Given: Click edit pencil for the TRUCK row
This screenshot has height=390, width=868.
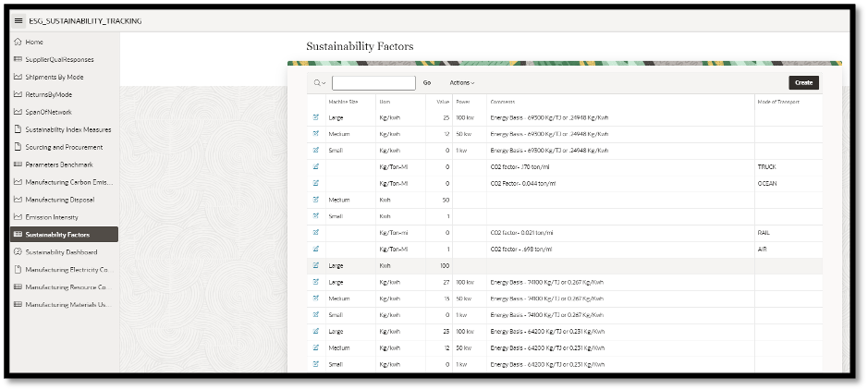Looking at the screenshot, I should tap(316, 166).
